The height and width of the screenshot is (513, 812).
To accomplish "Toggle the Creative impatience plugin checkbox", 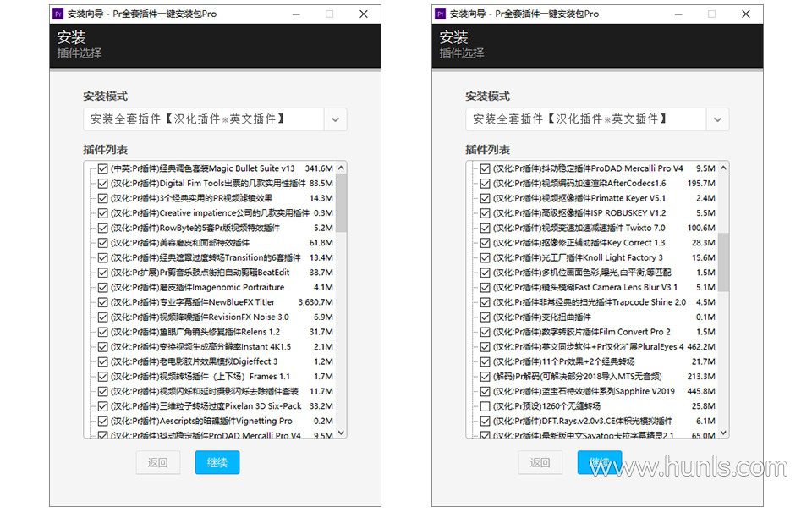I will tap(102, 213).
